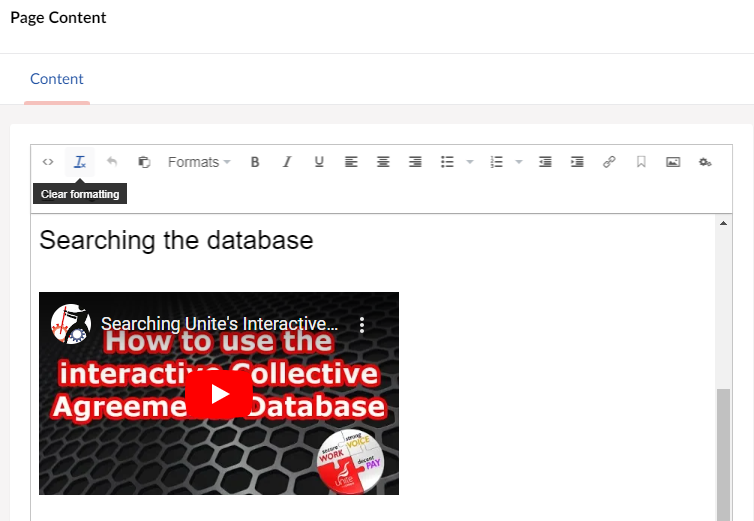The width and height of the screenshot is (754, 521).
Task: Click the video channel avatar
Action: point(71,324)
